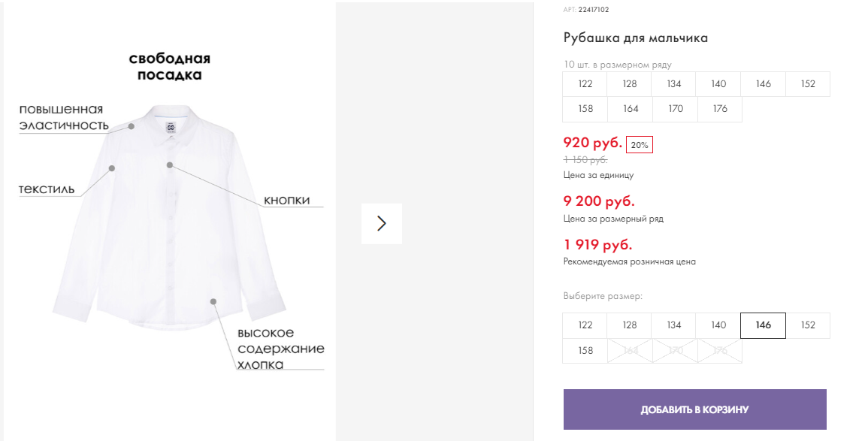Click the Рубашка для мальчика product title
The height and width of the screenshot is (441, 868).
635,38
